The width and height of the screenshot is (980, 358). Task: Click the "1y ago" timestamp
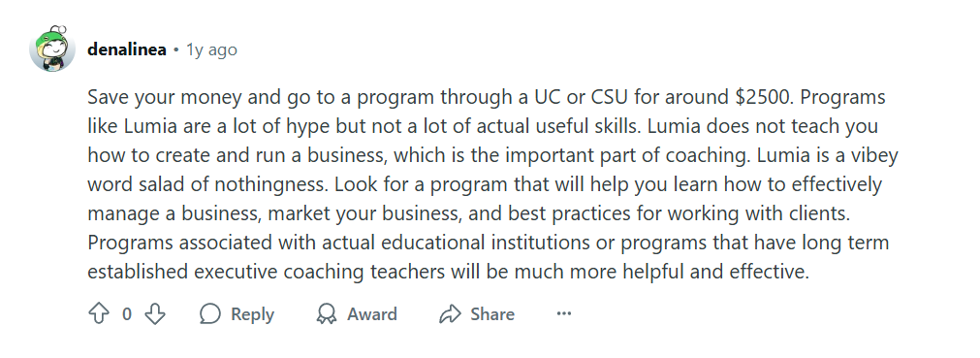click(x=211, y=50)
